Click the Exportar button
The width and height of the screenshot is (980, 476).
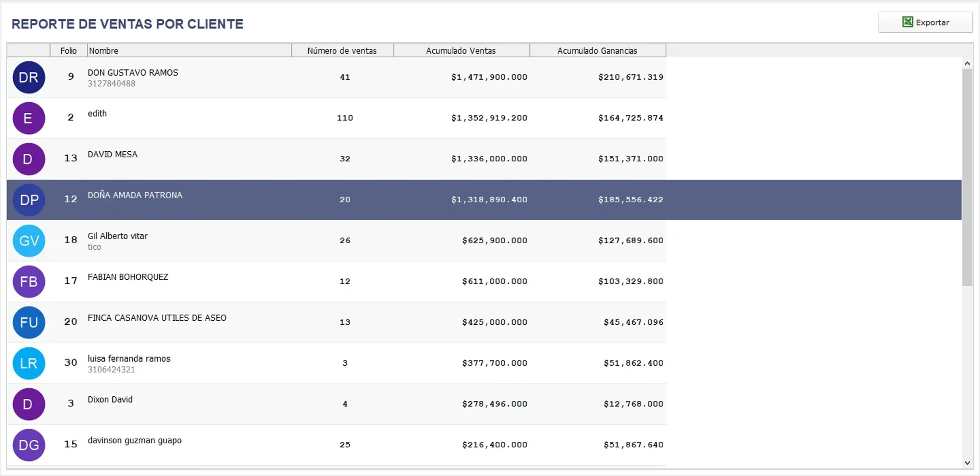point(925,22)
